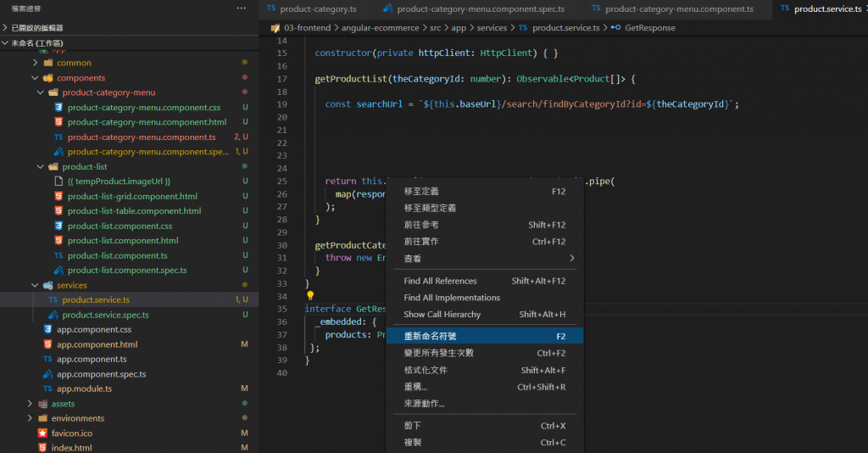Click the star icon of favicon.ico
868x453 pixels.
pos(42,433)
